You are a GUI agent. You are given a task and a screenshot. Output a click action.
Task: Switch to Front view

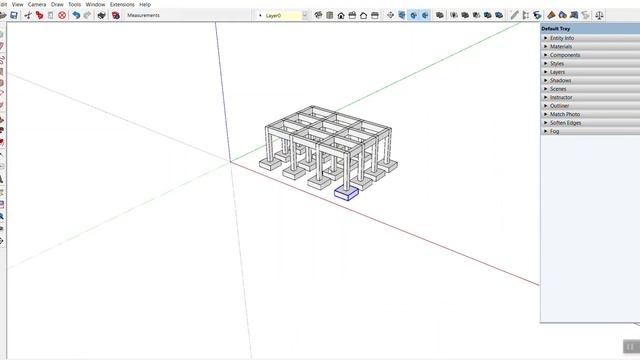click(x=341, y=16)
